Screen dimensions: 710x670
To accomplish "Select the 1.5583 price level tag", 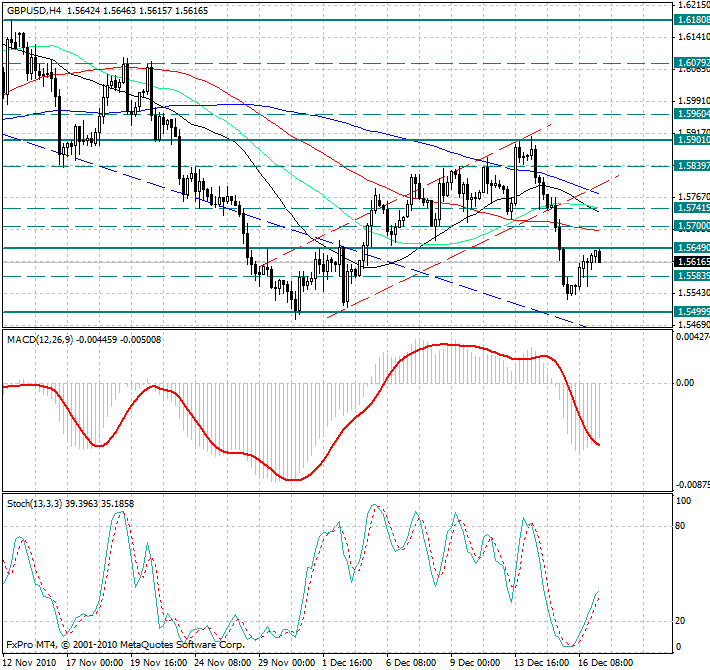I will point(692,275).
